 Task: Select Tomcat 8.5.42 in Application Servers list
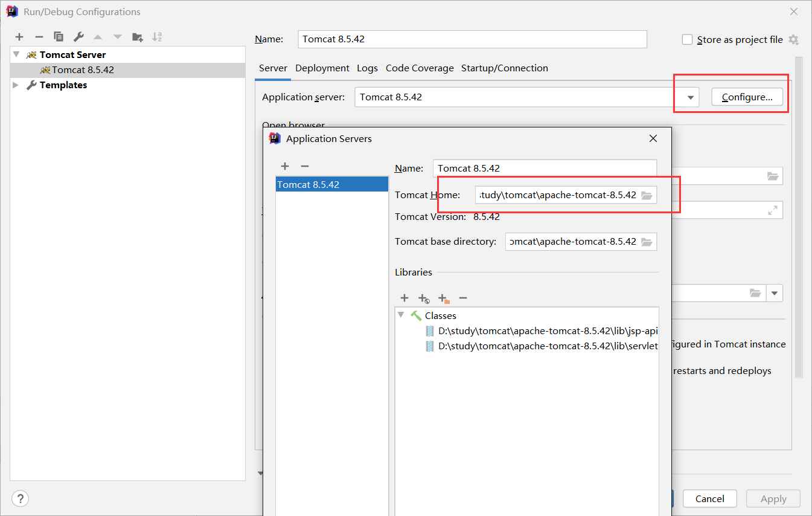point(332,185)
